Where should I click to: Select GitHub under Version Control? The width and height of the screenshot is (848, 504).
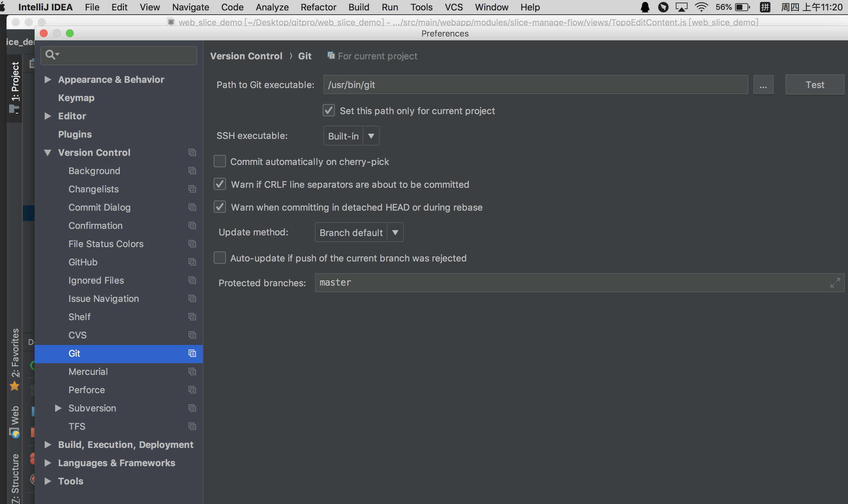click(83, 262)
